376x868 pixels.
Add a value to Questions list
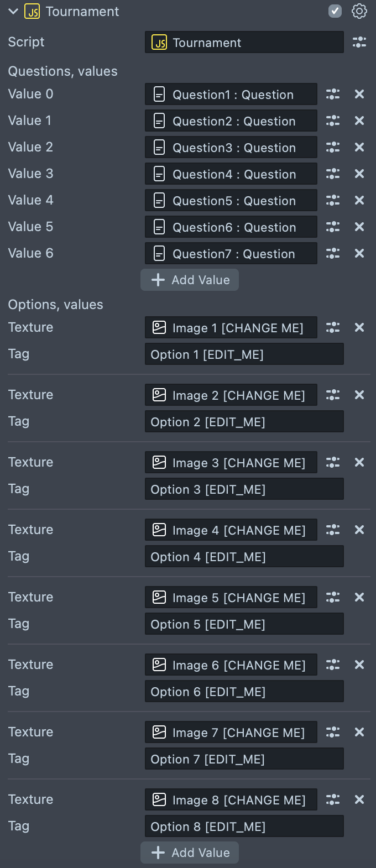point(190,280)
